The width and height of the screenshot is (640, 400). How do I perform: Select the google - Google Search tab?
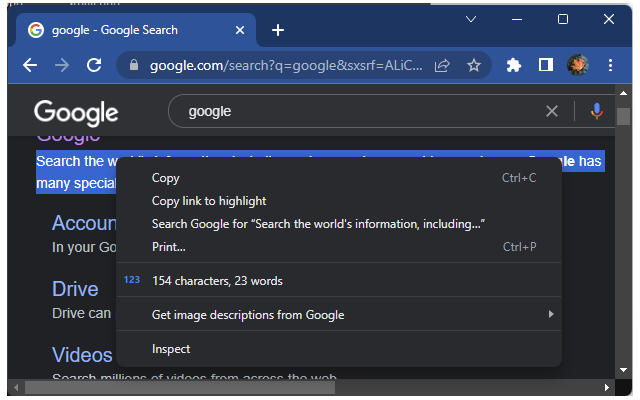135,30
